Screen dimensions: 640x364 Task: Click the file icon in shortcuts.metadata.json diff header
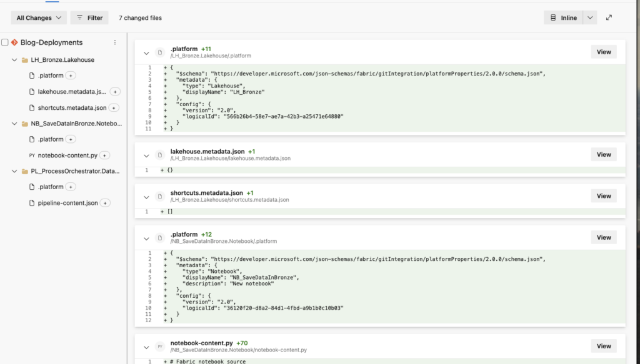[159, 196]
